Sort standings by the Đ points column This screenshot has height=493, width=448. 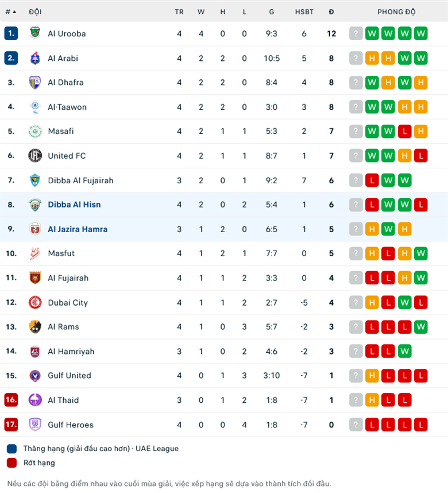click(x=331, y=11)
